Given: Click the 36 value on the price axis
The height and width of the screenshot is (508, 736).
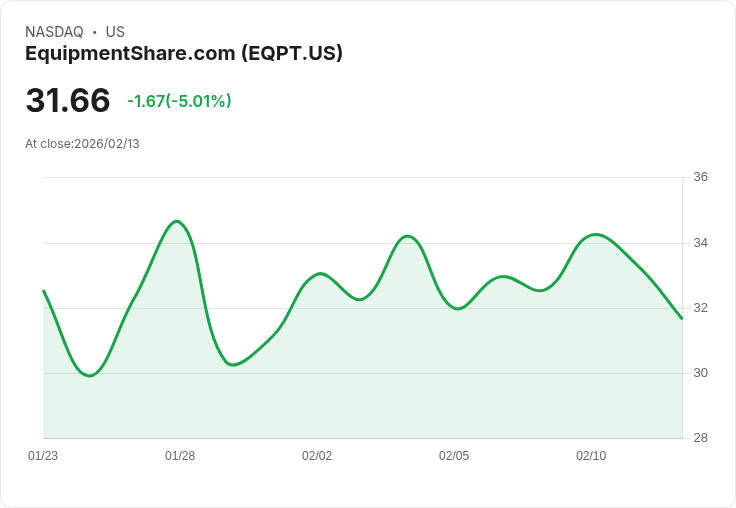Looking at the screenshot, I should (700, 178).
